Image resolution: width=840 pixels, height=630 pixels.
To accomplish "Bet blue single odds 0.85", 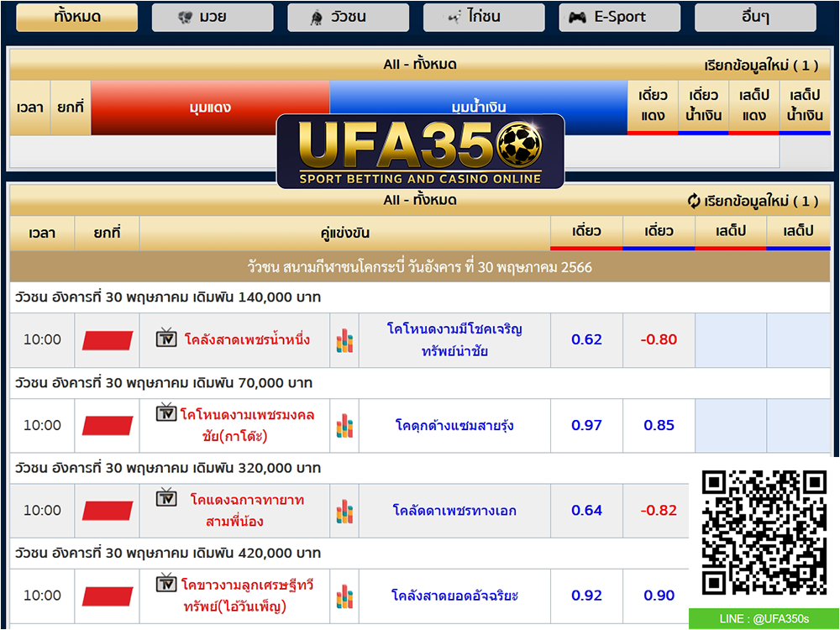I will coord(659,425).
